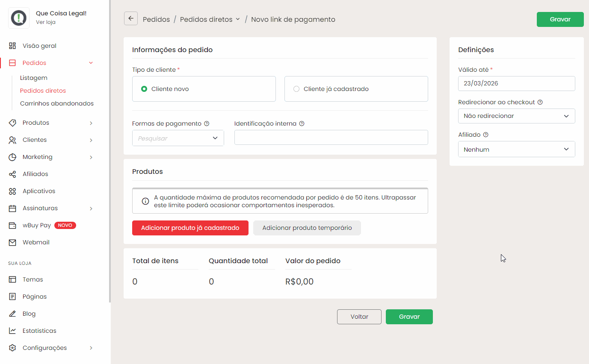Open the Redirecionar ao checkout dropdown
The height and width of the screenshot is (364, 589).
point(516,116)
